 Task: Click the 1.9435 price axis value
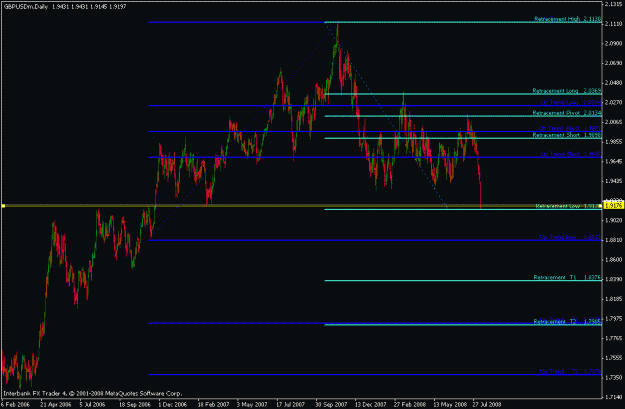(x=613, y=181)
